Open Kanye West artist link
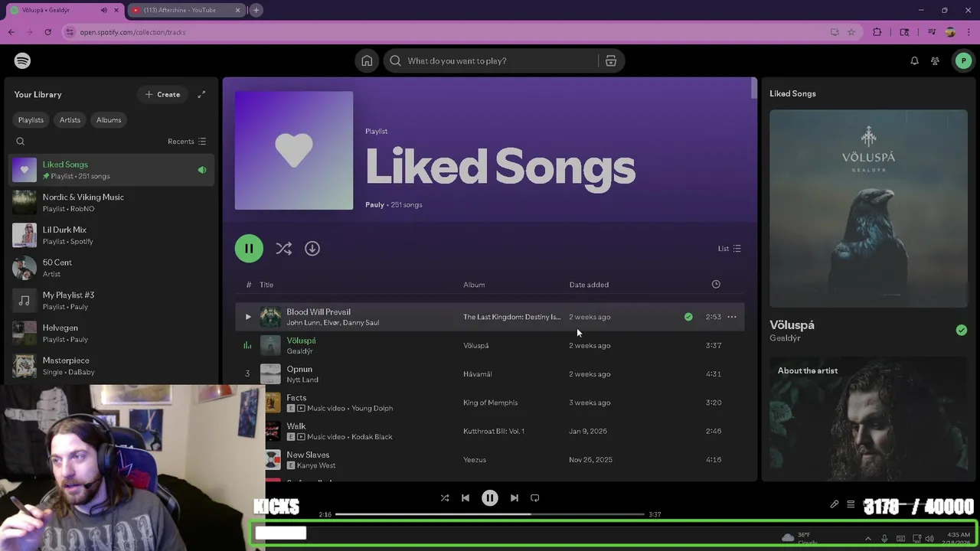Image resolution: width=980 pixels, height=551 pixels. pos(316,465)
